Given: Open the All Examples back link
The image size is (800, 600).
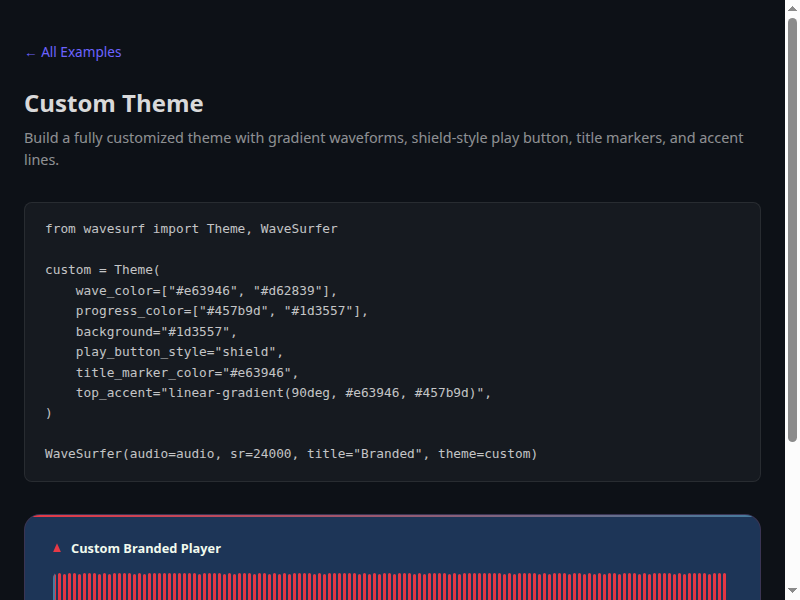Looking at the screenshot, I should 73,52.
